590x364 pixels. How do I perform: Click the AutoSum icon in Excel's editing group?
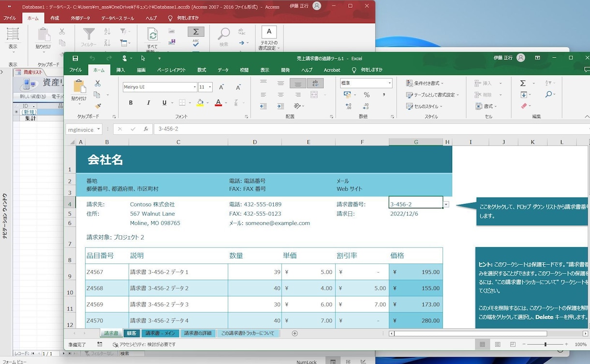tap(523, 83)
